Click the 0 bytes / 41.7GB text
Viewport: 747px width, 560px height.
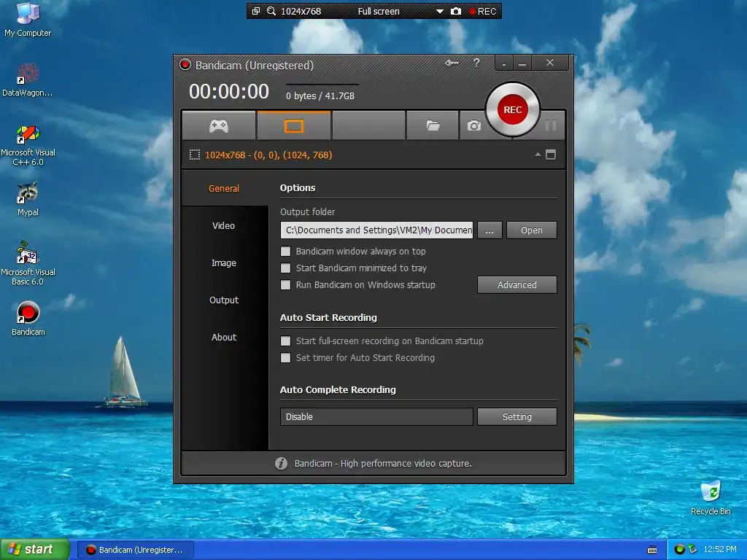tap(320, 96)
